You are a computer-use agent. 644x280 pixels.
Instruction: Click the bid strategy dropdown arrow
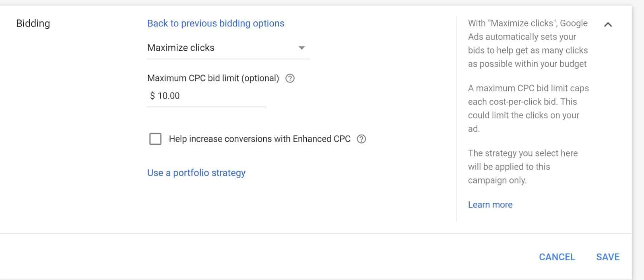pos(301,48)
